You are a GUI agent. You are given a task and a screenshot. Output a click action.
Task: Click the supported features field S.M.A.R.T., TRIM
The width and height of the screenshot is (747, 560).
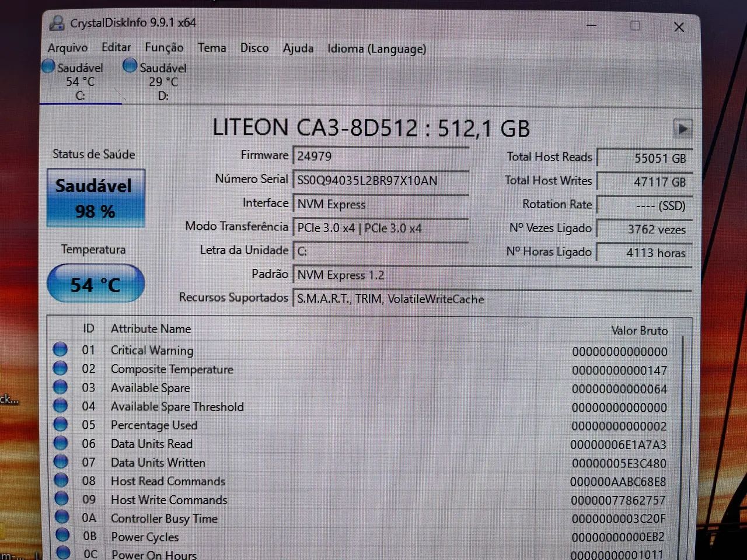[x=492, y=299]
